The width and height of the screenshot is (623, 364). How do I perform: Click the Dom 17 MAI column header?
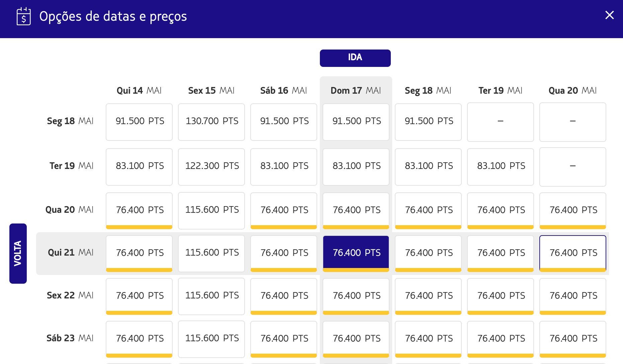356,90
